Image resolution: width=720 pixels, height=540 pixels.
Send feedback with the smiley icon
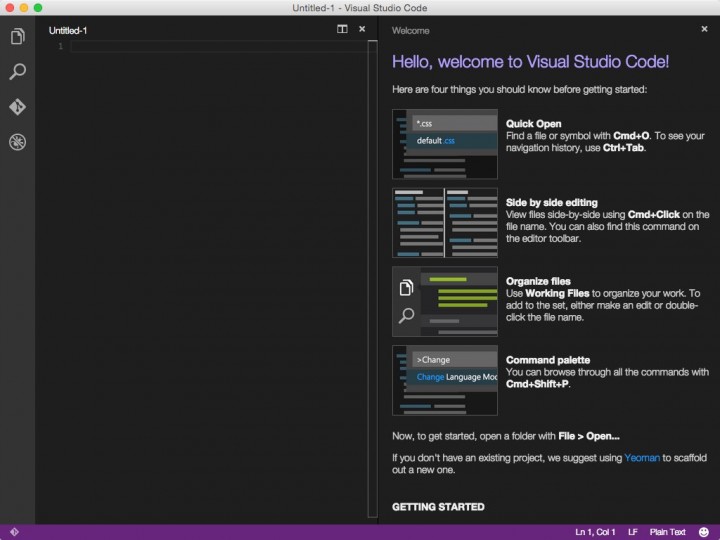click(x=703, y=532)
